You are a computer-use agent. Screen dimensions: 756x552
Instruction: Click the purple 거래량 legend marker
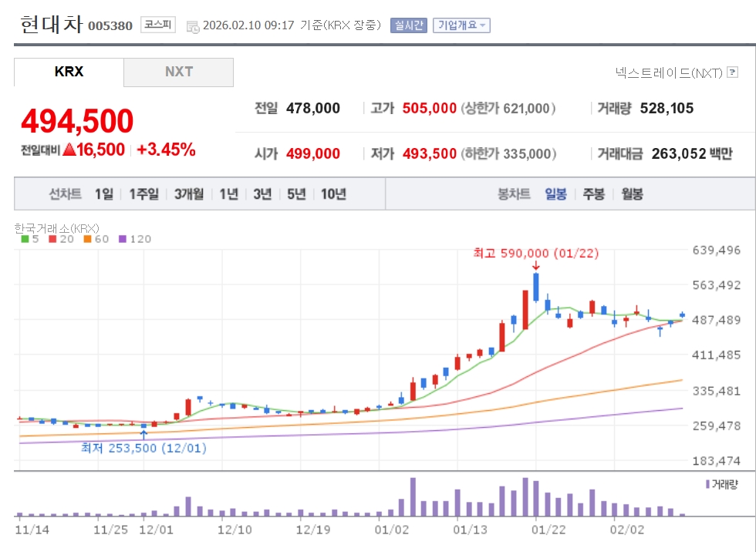tap(707, 483)
